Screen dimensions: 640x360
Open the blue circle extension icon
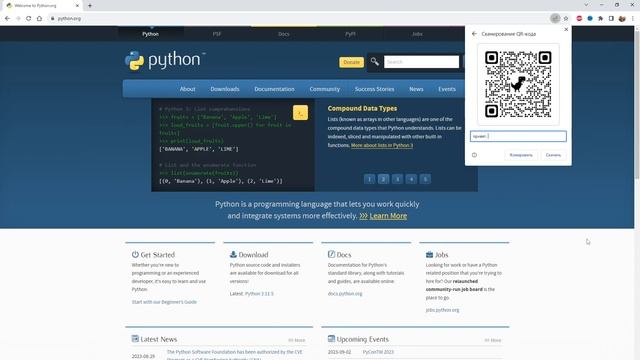point(590,18)
